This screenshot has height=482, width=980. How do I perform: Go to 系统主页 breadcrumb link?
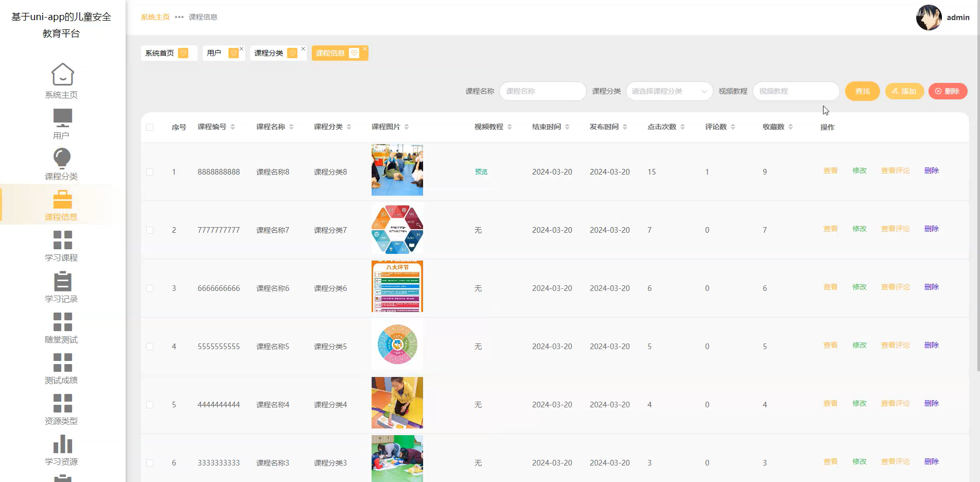tap(155, 17)
